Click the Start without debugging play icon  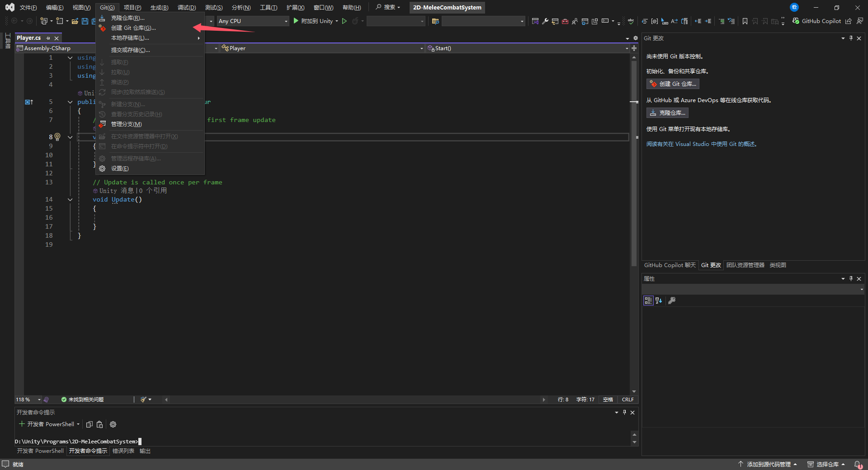[x=344, y=21]
